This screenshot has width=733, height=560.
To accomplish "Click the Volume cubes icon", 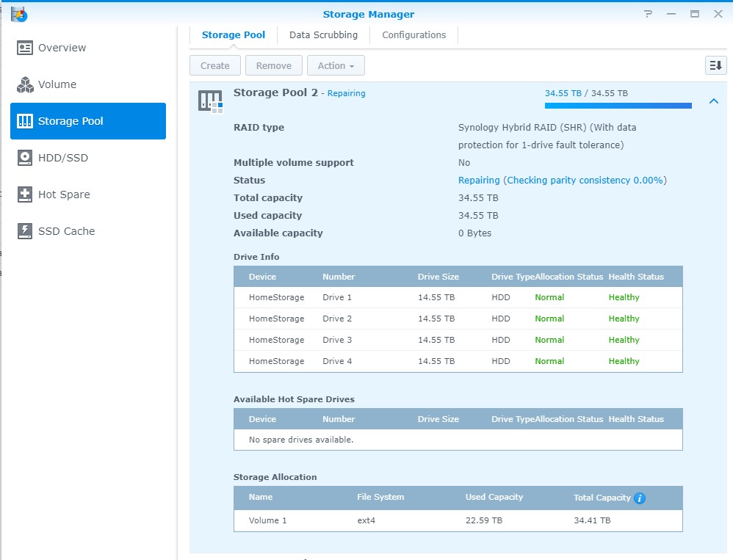I will (25, 84).
